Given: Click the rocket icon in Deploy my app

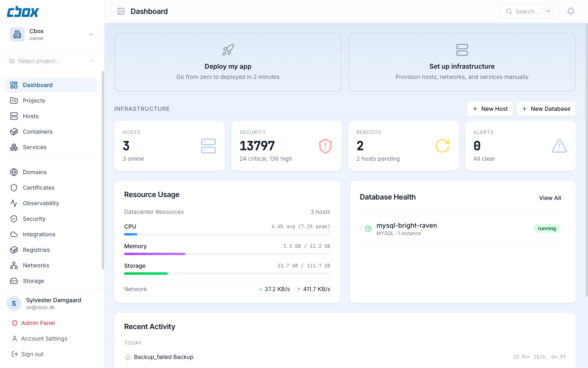Looking at the screenshot, I should [x=228, y=50].
